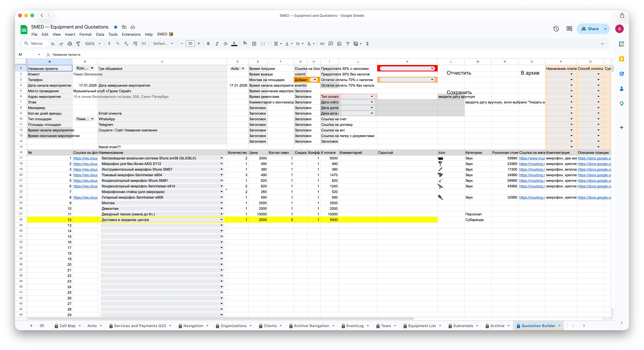The image size is (644, 350).
Task: Add a new sheet with plus button
Action: click(31, 325)
